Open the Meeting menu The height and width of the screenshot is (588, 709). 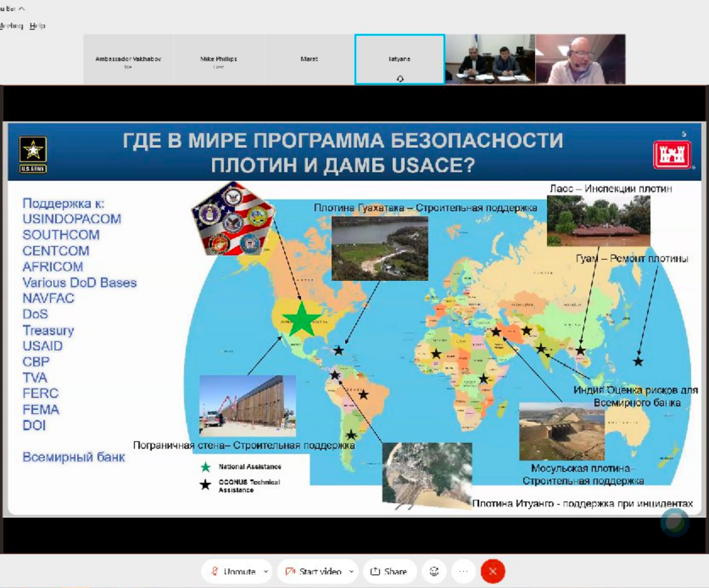[x=11, y=25]
